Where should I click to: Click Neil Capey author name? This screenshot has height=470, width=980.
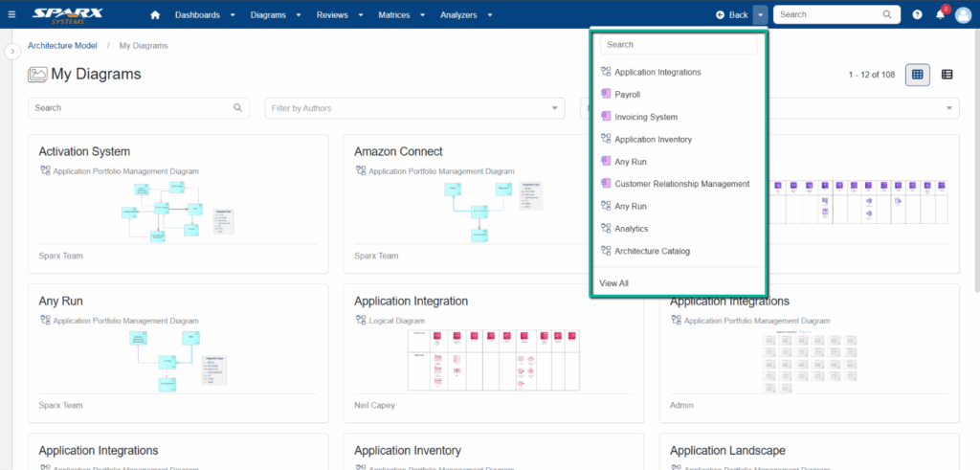point(374,405)
